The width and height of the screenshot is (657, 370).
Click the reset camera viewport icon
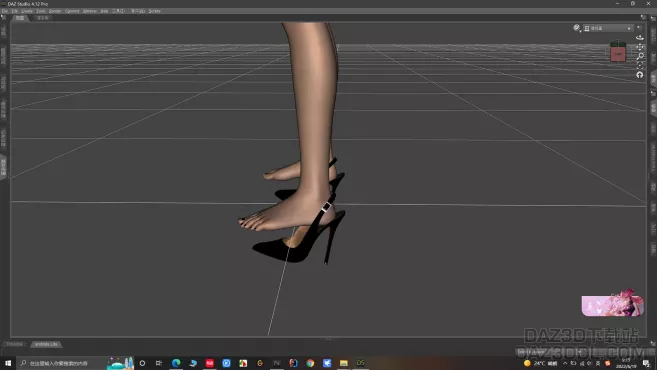tap(640, 75)
